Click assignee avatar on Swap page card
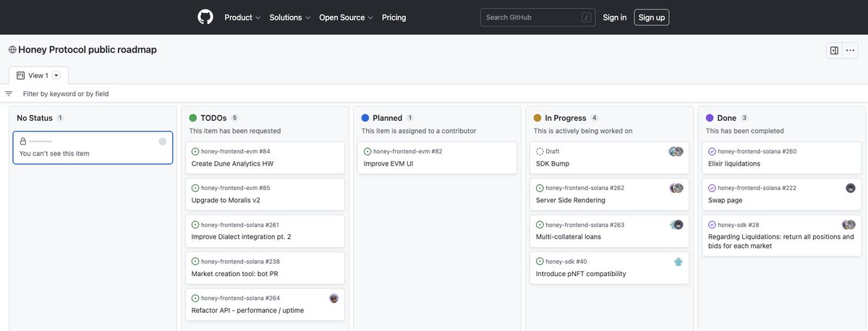 tap(851, 188)
